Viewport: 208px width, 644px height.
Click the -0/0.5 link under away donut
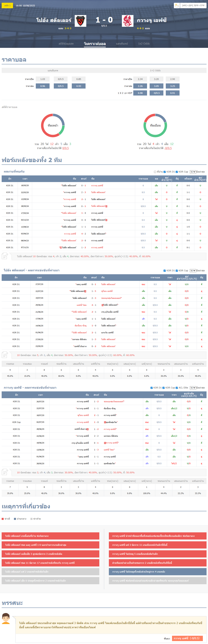(168, 148)
